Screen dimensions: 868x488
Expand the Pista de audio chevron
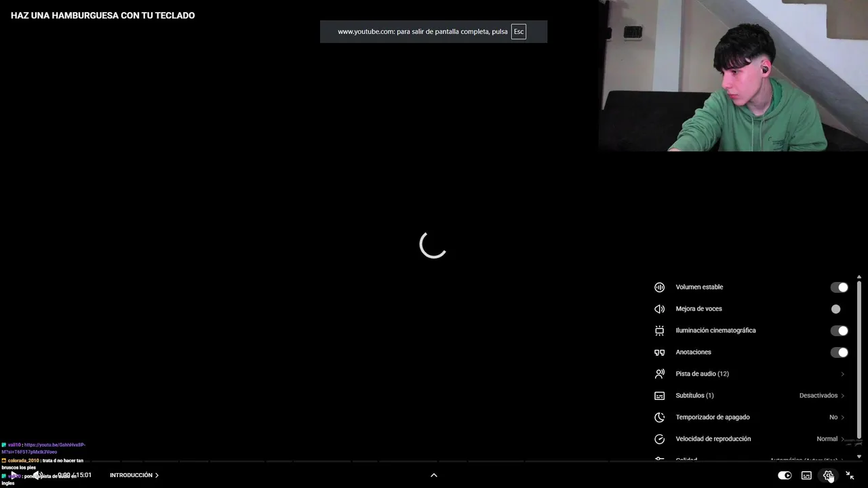point(843,374)
